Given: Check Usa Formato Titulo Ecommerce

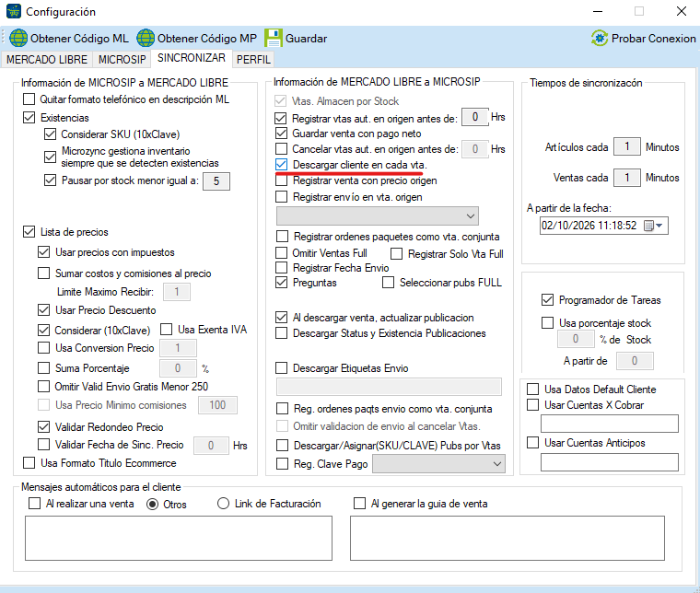Looking at the screenshot, I should [29, 463].
